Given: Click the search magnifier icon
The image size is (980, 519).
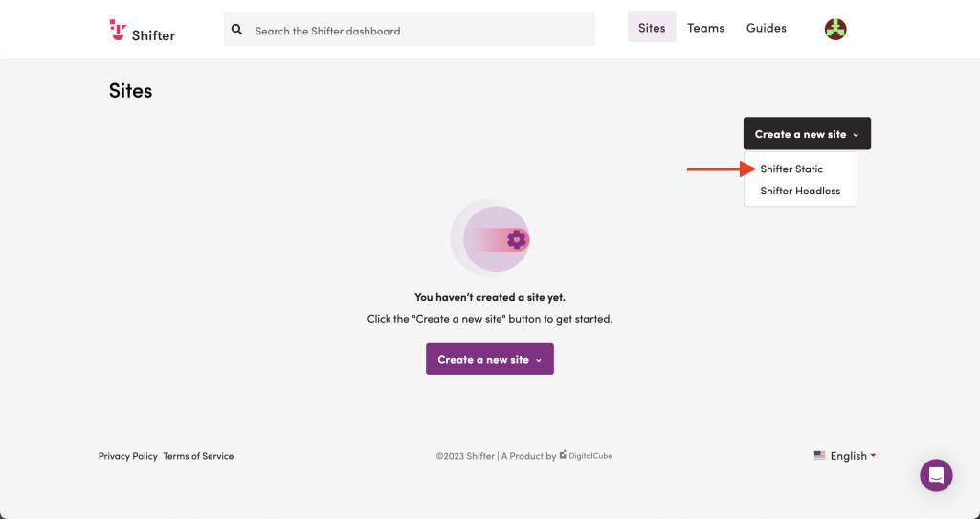Looking at the screenshot, I should click(237, 30).
